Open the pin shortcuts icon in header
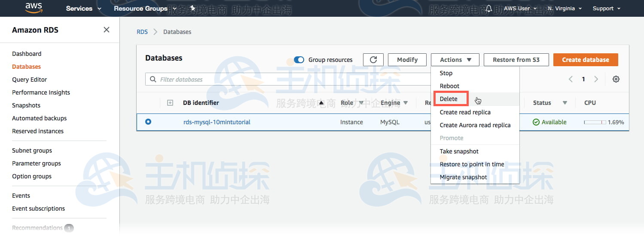This screenshot has height=236, width=644. (x=193, y=8)
